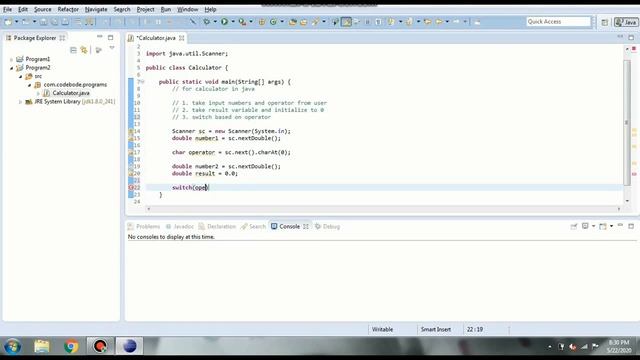The image size is (640, 360).
Task: Click the Open Type toolbar icon
Action: tap(293, 22)
